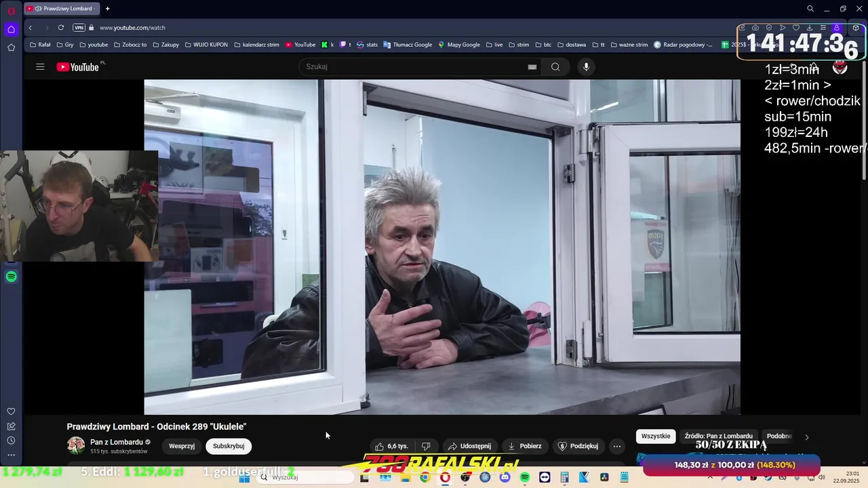The width and height of the screenshot is (868, 488).
Task: Open the kalendarz strim bookmarks folder
Action: [x=256, y=45]
